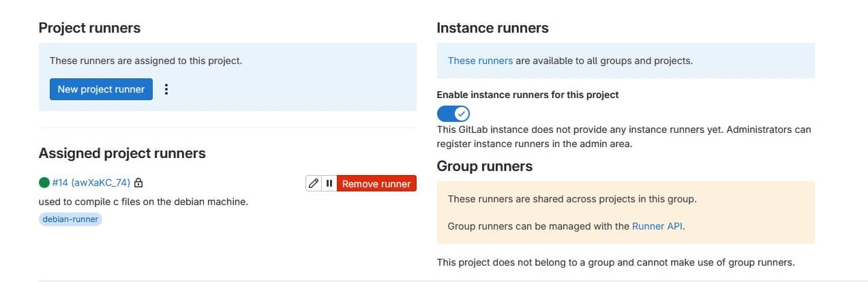Click the runner description about compiling c files
Image resolution: width=868 pixels, height=282 pixels.
[x=143, y=202]
